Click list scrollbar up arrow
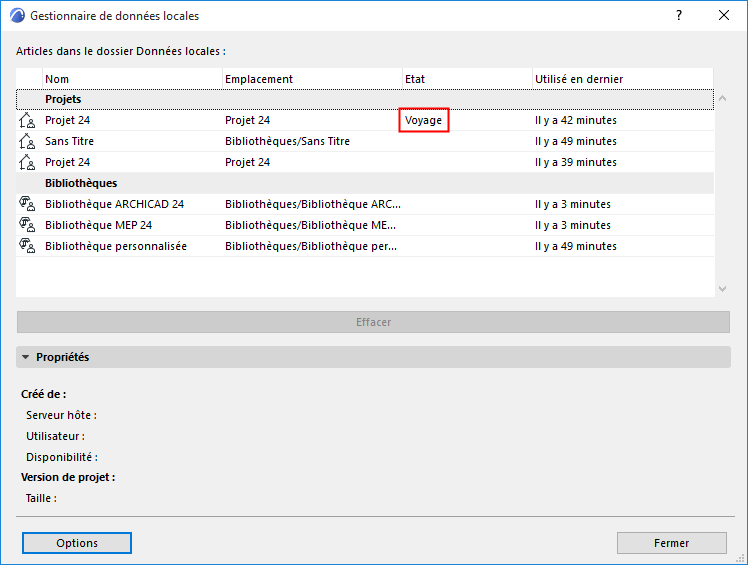The image size is (748, 565). click(x=723, y=98)
